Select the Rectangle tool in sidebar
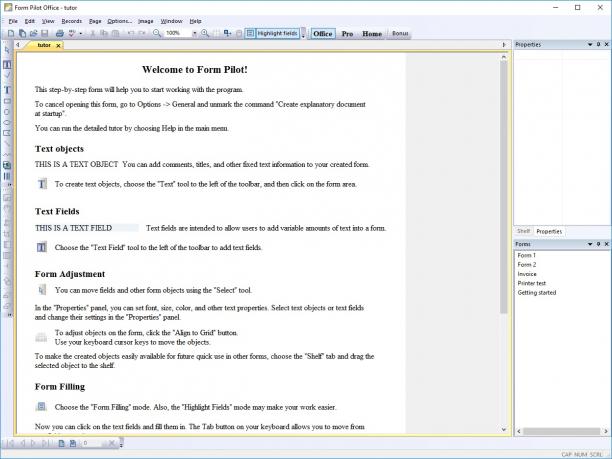Viewport: 612px width, 459px height. coord(7,101)
